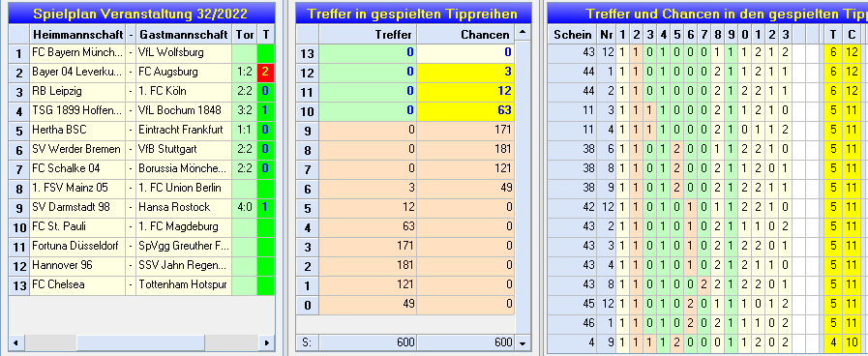Click the 1:2 score for Leverkusen match

pos(245,73)
